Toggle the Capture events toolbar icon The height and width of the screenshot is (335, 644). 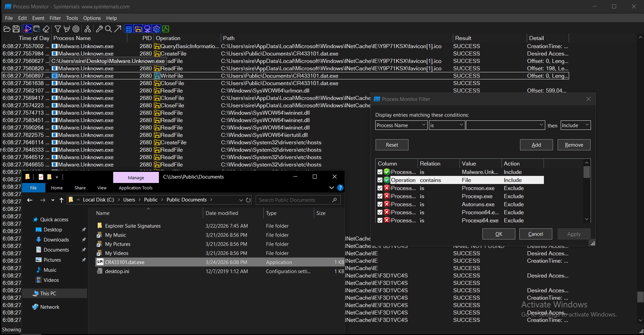click(x=28, y=29)
